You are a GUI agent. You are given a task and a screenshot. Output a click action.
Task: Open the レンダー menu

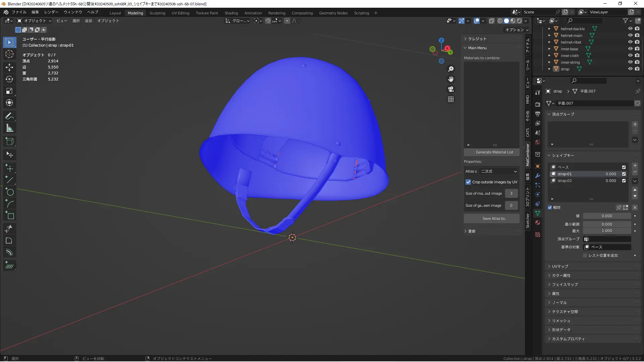tap(51, 12)
